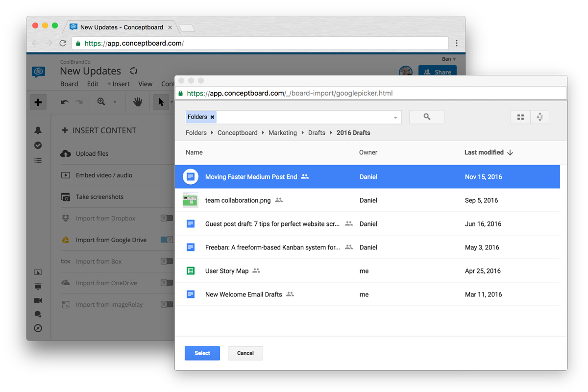Click the compass navigation icon in sidebar

[x=38, y=328]
